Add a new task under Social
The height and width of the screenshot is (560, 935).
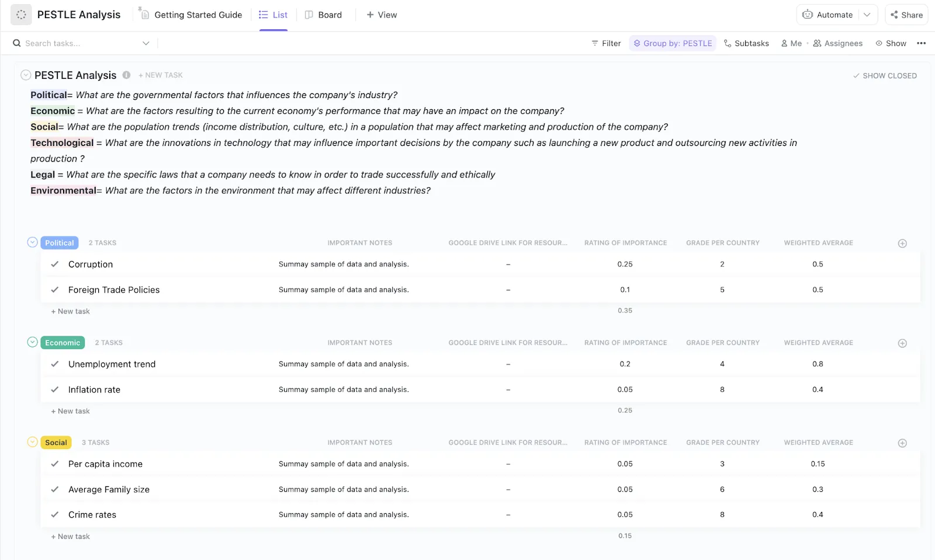tap(71, 537)
